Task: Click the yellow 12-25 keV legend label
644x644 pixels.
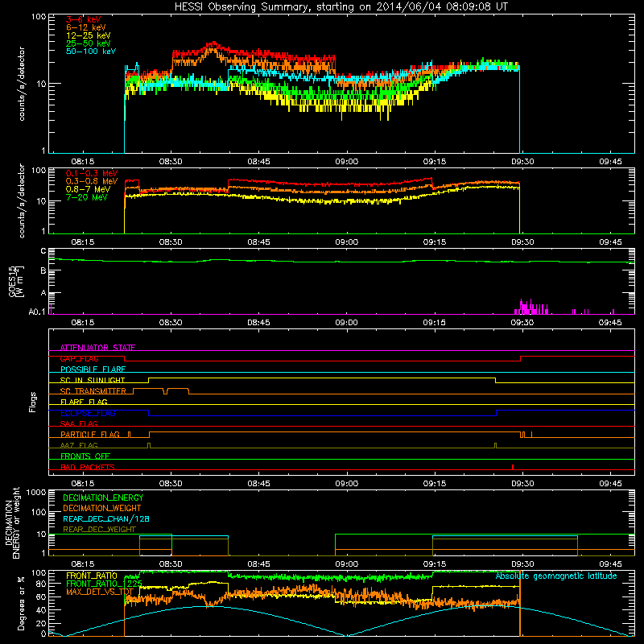Action: [x=89, y=35]
